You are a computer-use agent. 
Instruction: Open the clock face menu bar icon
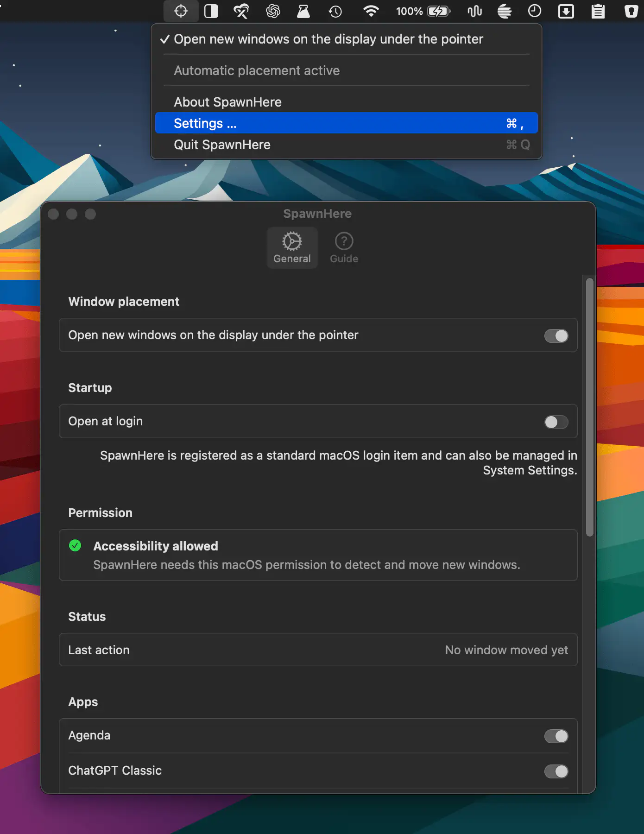535,11
